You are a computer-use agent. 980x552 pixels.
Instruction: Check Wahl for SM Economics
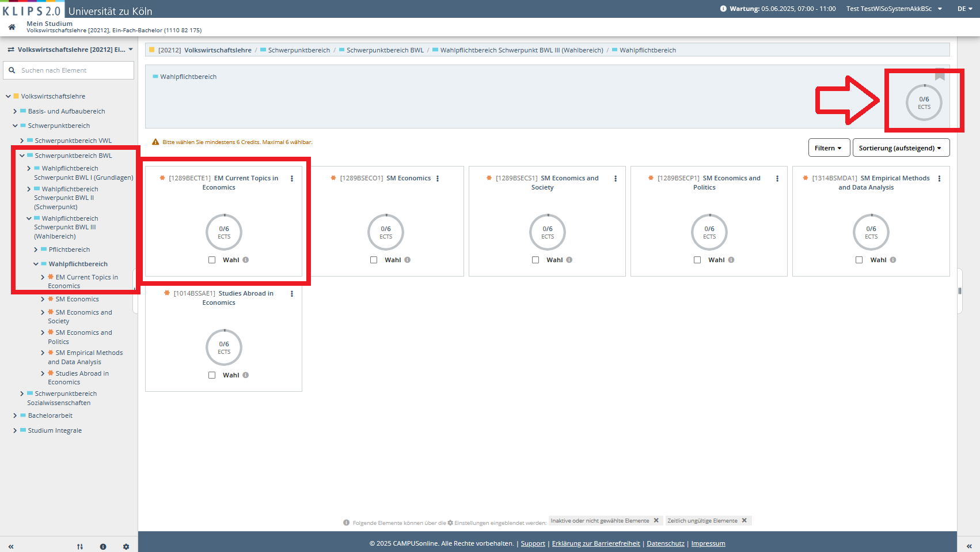374,260
